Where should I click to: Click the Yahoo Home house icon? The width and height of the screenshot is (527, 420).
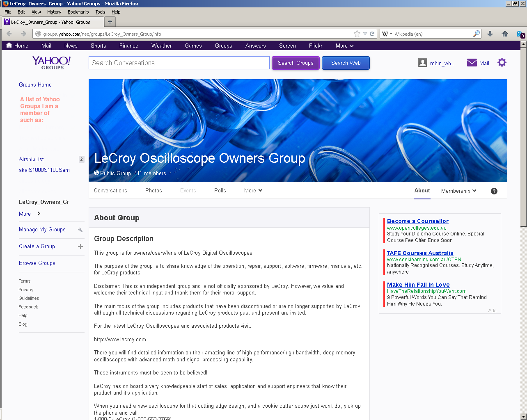pos(9,46)
